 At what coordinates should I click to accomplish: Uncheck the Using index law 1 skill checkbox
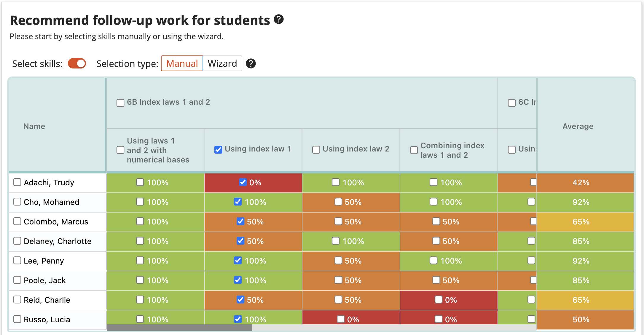point(218,150)
